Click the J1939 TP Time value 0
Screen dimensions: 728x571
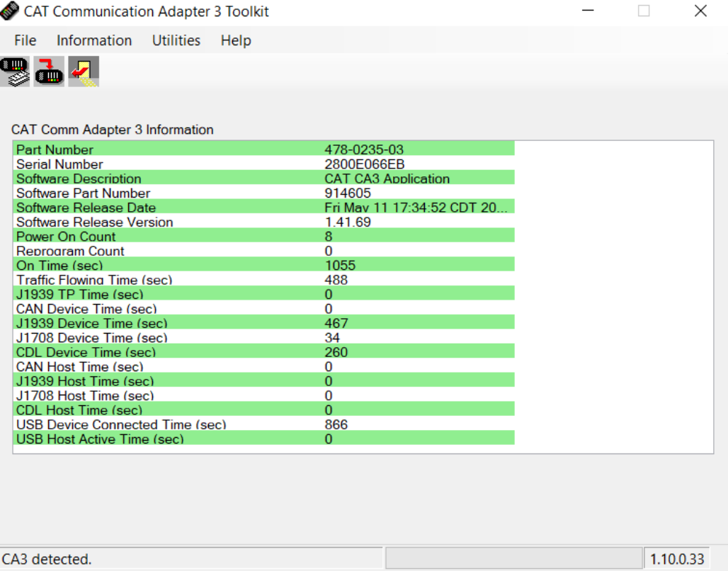[329, 294]
